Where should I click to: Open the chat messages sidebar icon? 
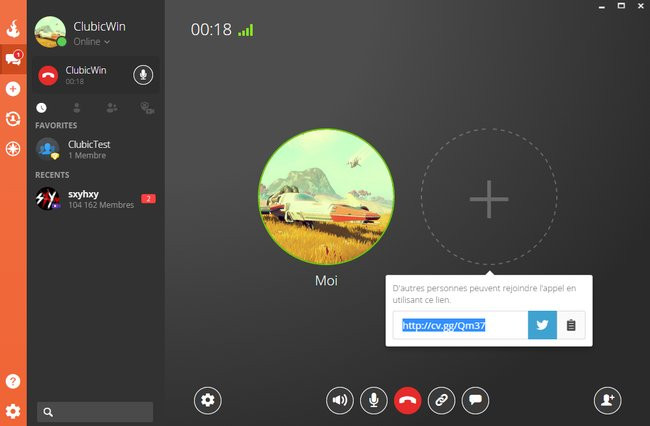pos(13,59)
